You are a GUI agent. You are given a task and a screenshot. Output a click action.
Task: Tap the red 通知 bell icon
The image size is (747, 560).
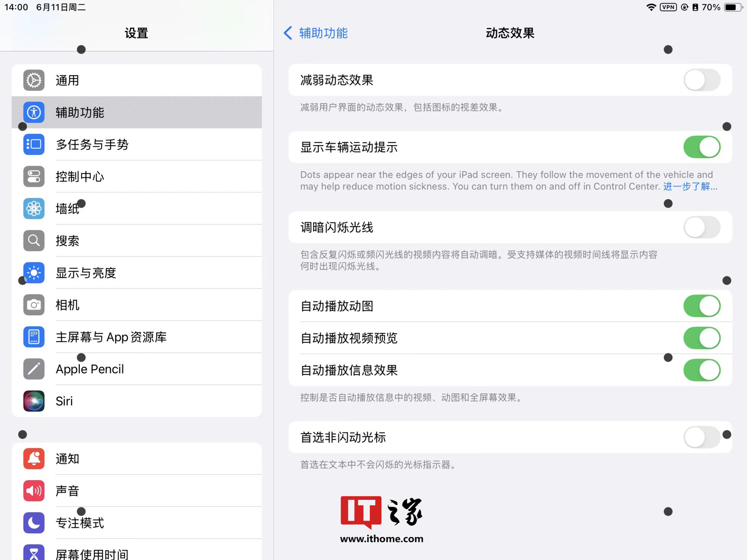coord(34,459)
